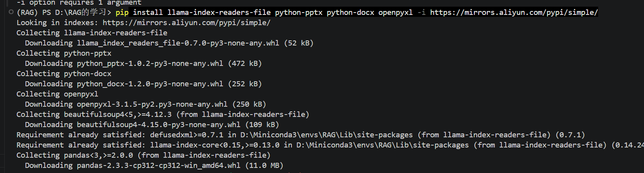This screenshot has height=173, width=644.
Task: Click the python_docx-1.2.0 wheel filename
Action: (x=150, y=84)
